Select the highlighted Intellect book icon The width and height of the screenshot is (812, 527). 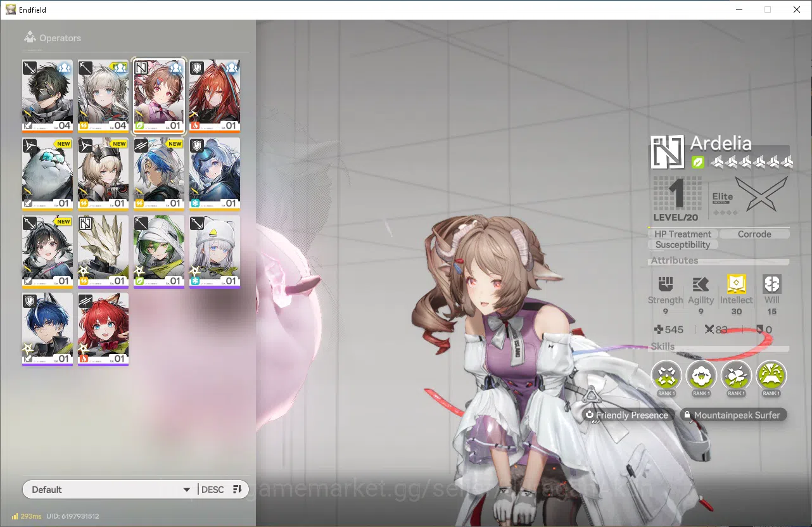[x=736, y=284]
